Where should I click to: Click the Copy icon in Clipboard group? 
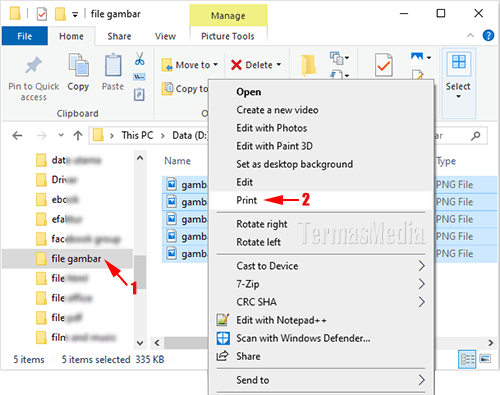(78, 65)
